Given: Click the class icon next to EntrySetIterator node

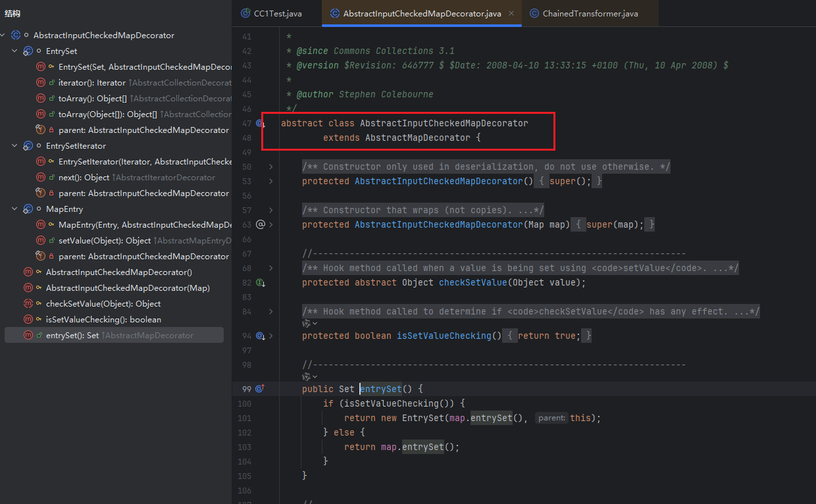Looking at the screenshot, I should [x=28, y=146].
